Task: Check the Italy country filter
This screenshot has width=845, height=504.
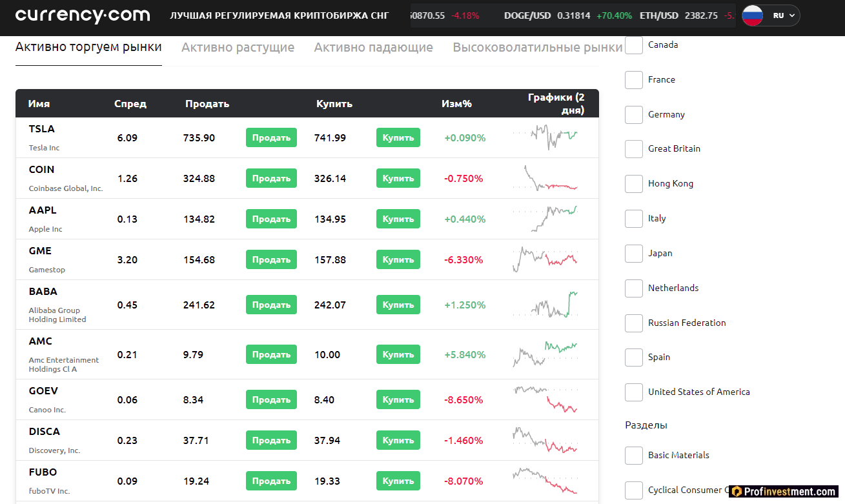Action: (634, 219)
